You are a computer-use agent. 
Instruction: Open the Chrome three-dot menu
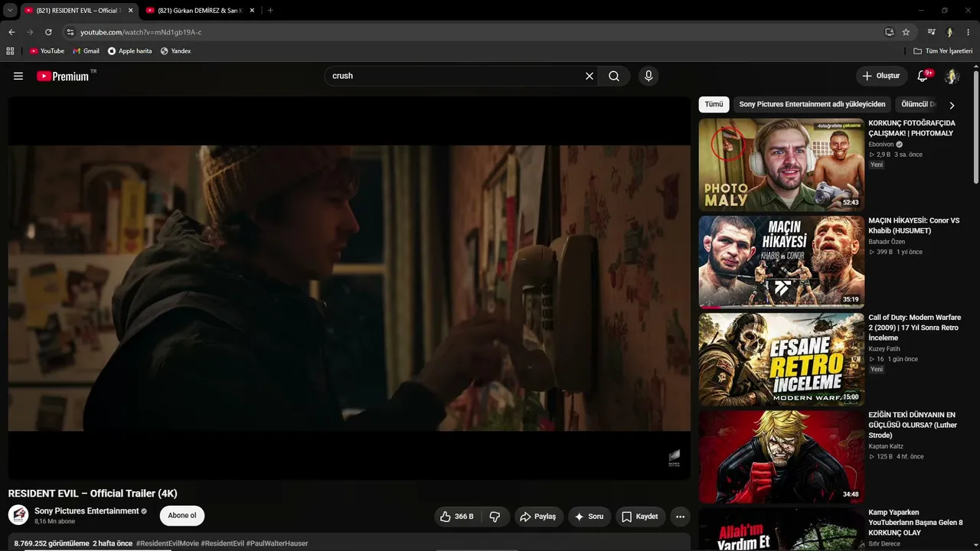tap(969, 32)
